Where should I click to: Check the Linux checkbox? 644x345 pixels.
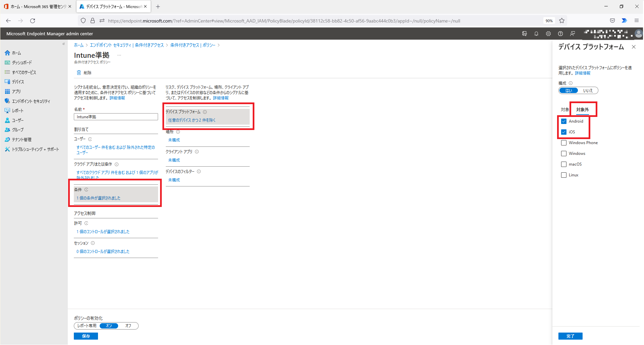(564, 175)
